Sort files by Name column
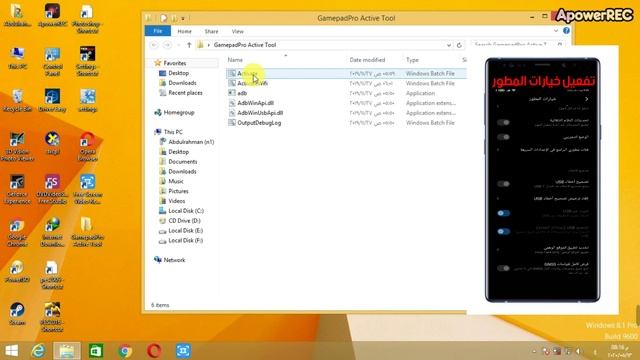This screenshot has height=360, width=640. (x=235, y=60)
